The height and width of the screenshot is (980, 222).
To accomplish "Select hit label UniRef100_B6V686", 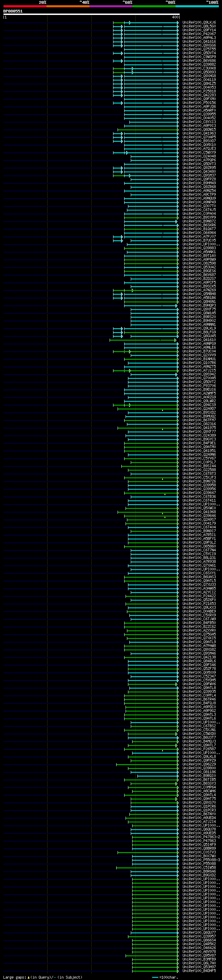I will [199, 60].
